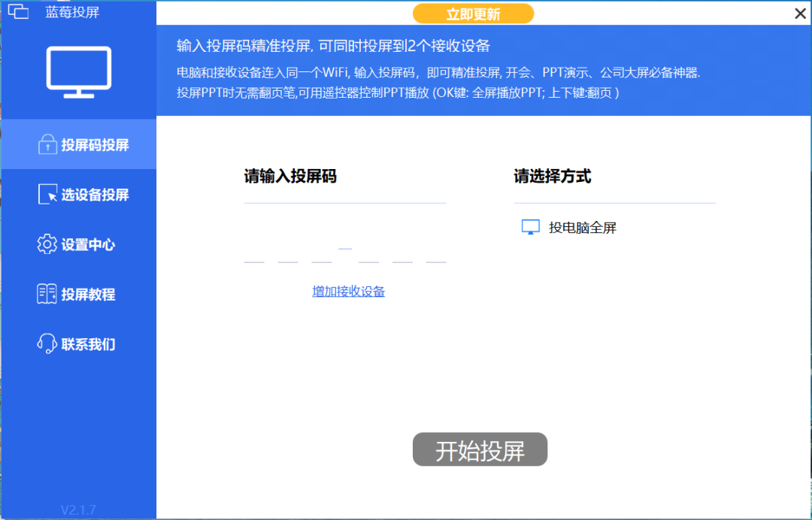
Task: Click the lock icon beside 投屏码投屏
Action: pos(47,144)
